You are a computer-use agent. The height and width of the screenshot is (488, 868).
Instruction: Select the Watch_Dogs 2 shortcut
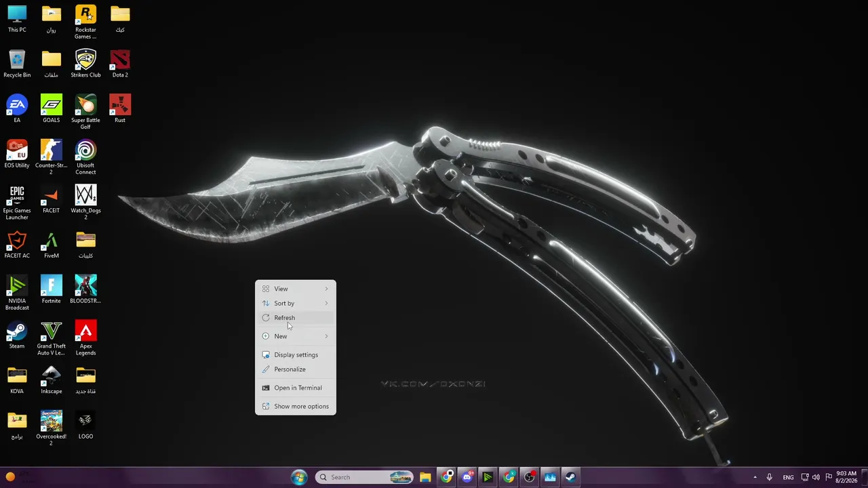click(85, 203)
